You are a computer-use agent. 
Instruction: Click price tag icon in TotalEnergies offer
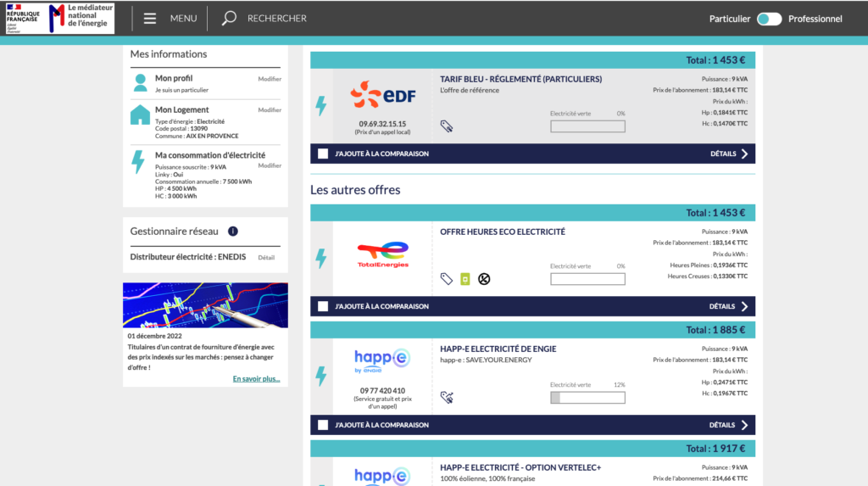point(446,279)
